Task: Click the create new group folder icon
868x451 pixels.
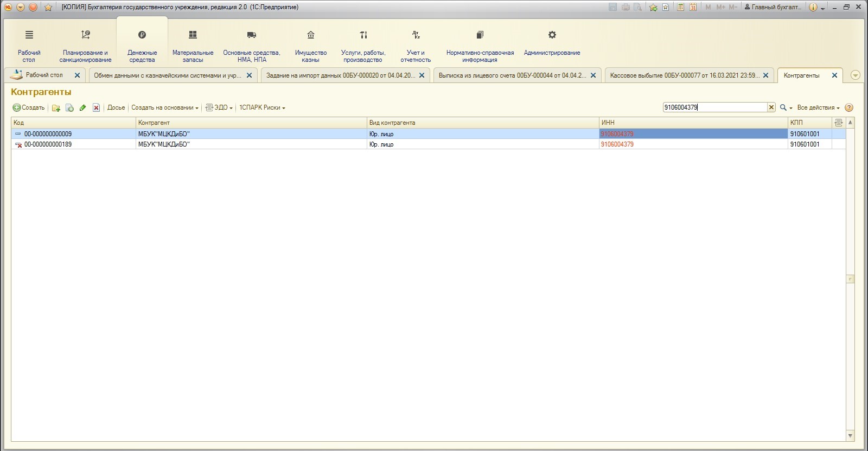Action: (56, 108)
